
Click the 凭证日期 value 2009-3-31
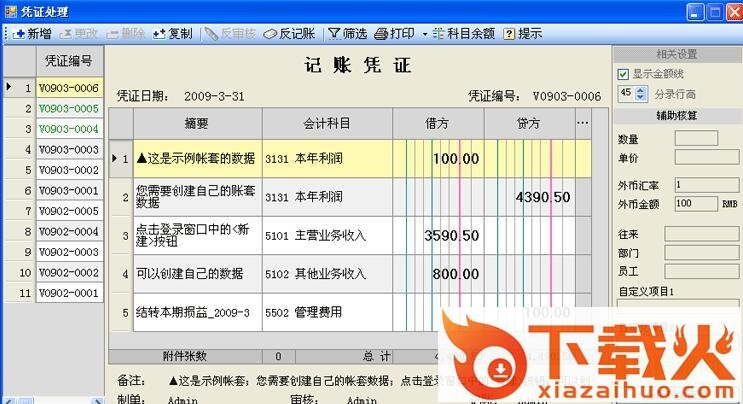pos(214,97)
